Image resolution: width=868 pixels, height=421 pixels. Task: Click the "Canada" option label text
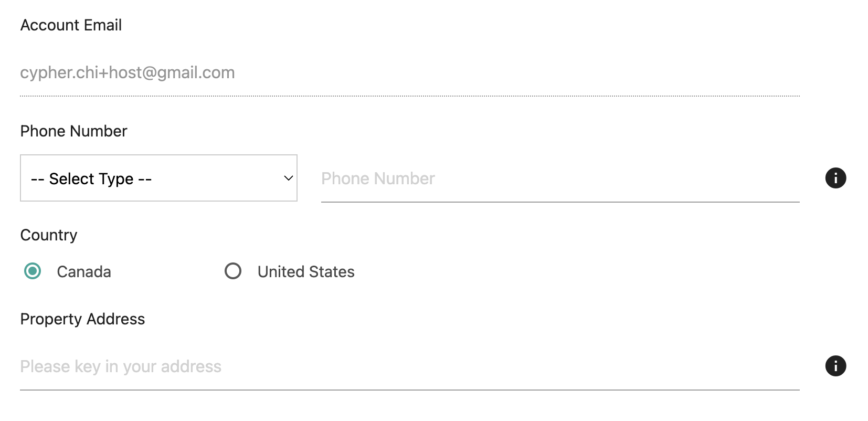84,272
